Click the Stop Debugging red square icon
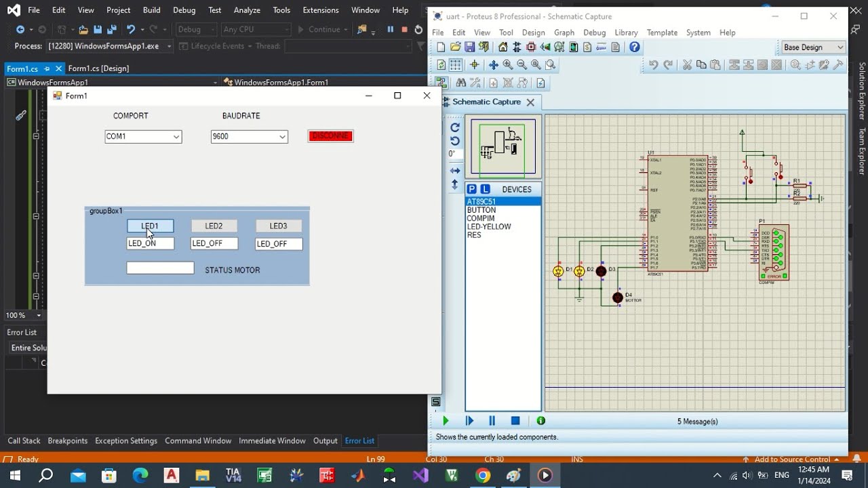Image resolution: width=868 pixels, height=488 pixels. pos(404,29)
